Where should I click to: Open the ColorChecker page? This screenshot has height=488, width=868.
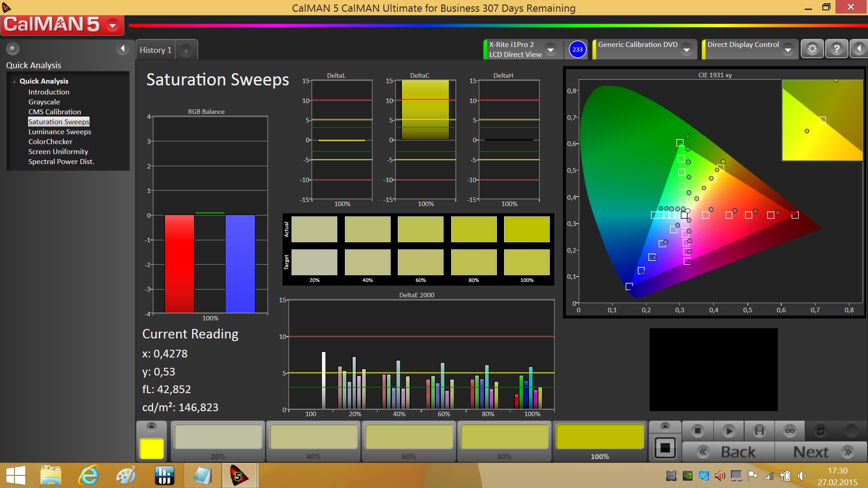coord(50,141)
